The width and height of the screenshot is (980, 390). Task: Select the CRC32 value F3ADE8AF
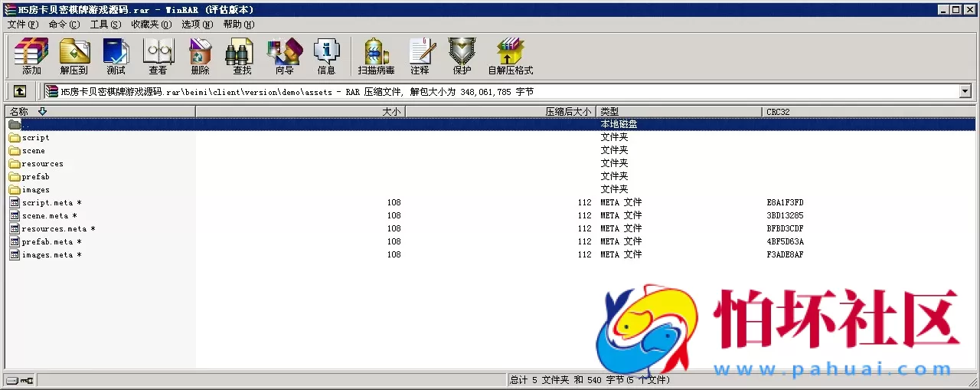coord(785,255)
